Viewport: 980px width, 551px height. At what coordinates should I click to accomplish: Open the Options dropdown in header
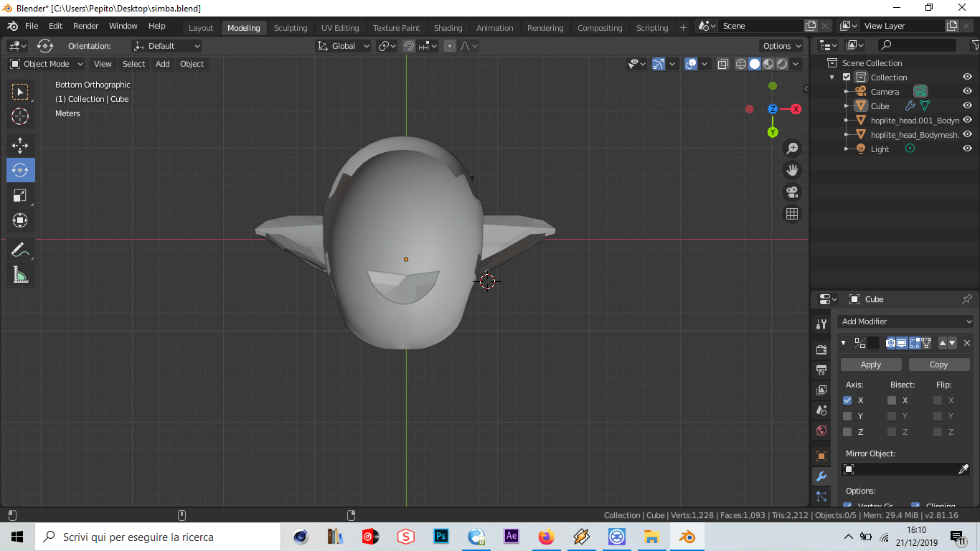pyautogui.click(x=782, y=46)
